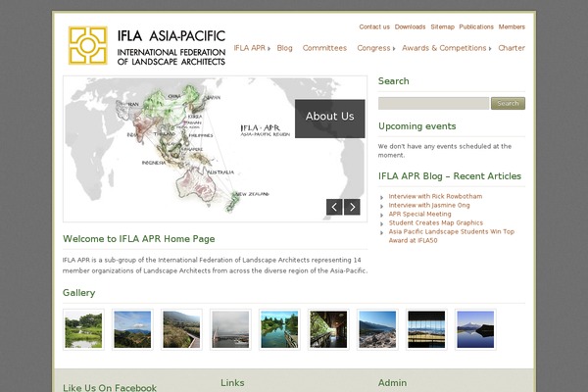
Task: Open the Members link
Action: click(512, 27)
